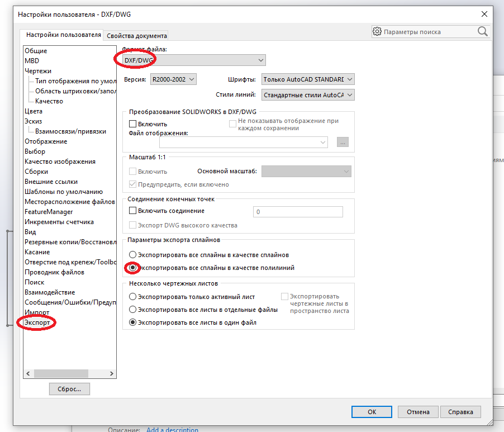Select "Экспортировать только активный лист" option
Image resolution: width=504 pixels, height=432 pixels.
[132, 297]
